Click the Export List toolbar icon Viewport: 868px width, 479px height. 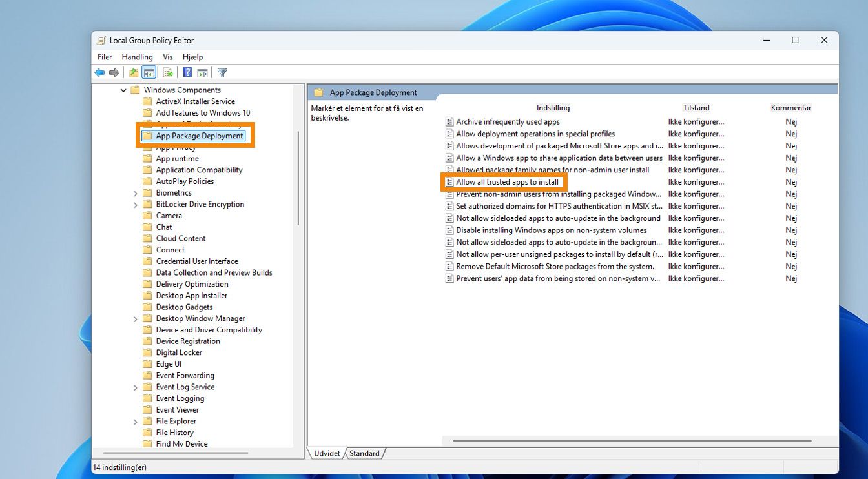(x=168, y=73)
